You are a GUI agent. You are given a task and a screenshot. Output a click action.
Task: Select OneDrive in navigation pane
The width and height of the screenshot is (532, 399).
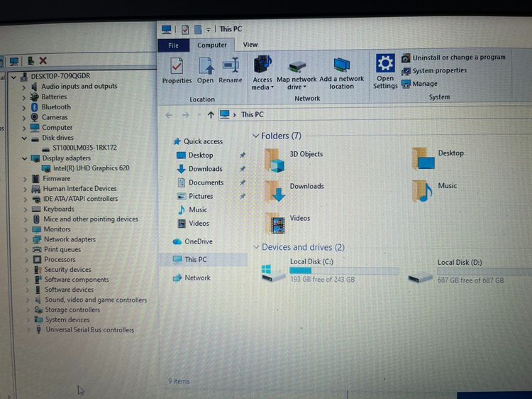point(193,241)
